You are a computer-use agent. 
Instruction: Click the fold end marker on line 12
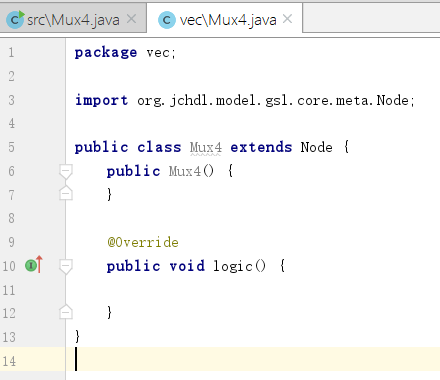(66, 312)
